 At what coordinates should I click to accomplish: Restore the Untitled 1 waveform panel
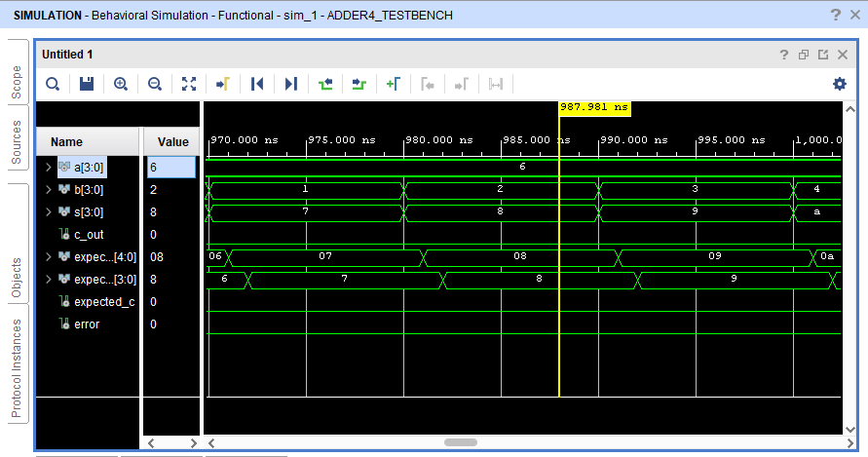click(x=804, y=55)
